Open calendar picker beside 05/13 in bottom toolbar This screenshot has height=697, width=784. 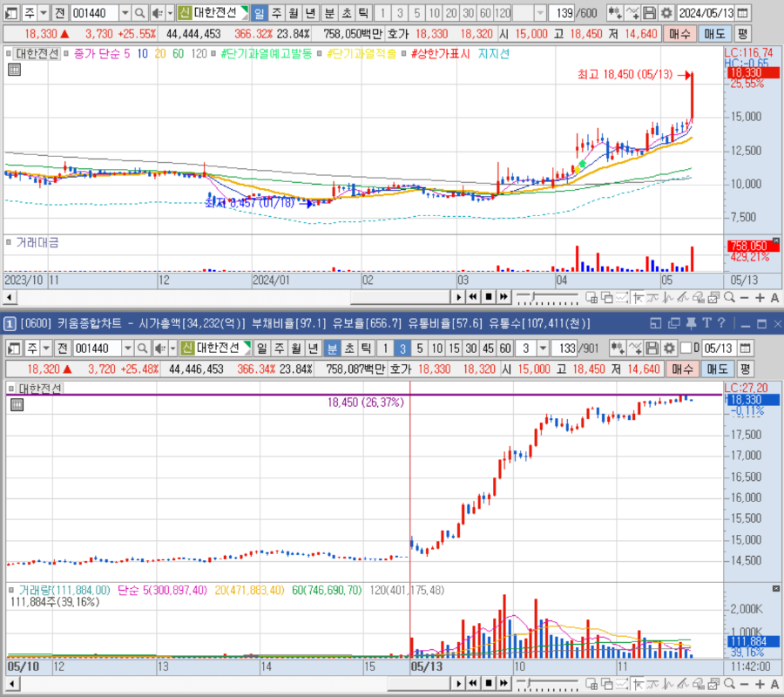[745, 348]
